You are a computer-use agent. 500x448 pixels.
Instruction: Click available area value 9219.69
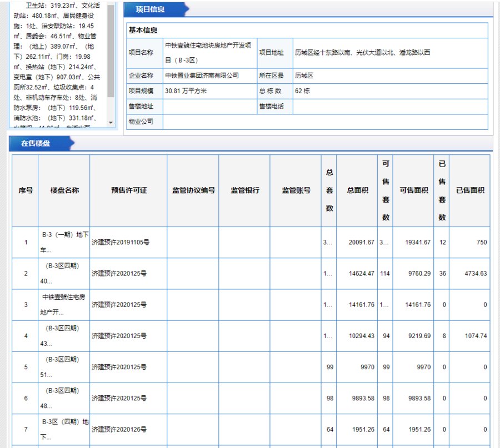click(x=419, y=336)
